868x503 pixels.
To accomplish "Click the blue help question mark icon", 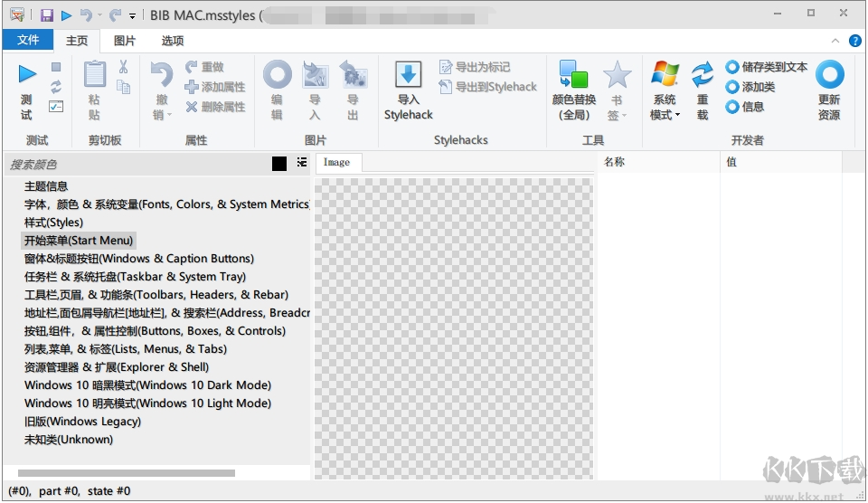I will (854, 41).
